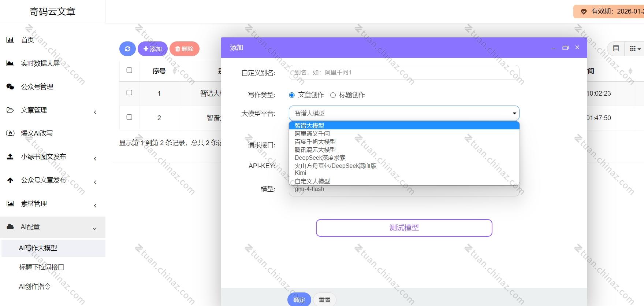The image size is (644, 306).
Task: Click the 有效期 validity badge
Action: [x=608, y=11]
